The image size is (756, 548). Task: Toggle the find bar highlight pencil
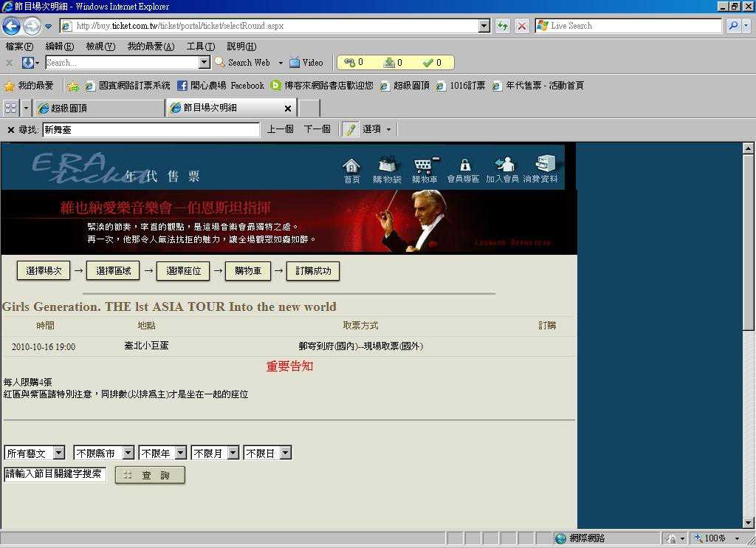(x=350, y=130)
